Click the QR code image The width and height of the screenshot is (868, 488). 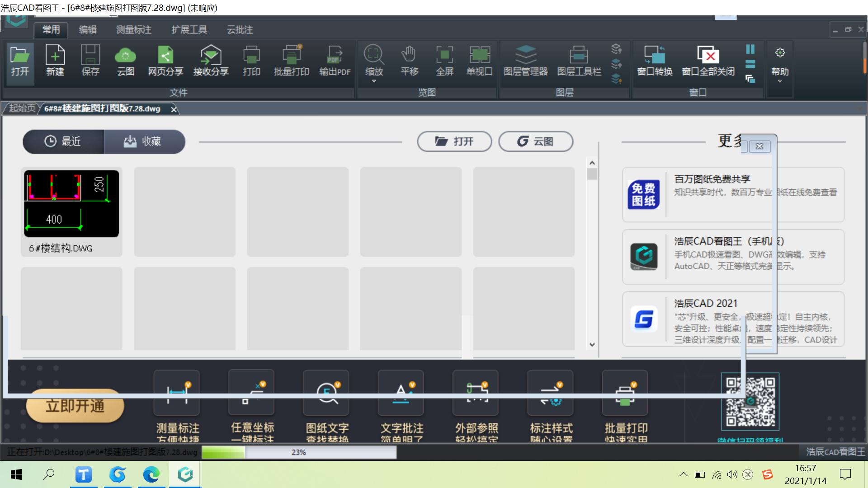click(x=750, y=402)
